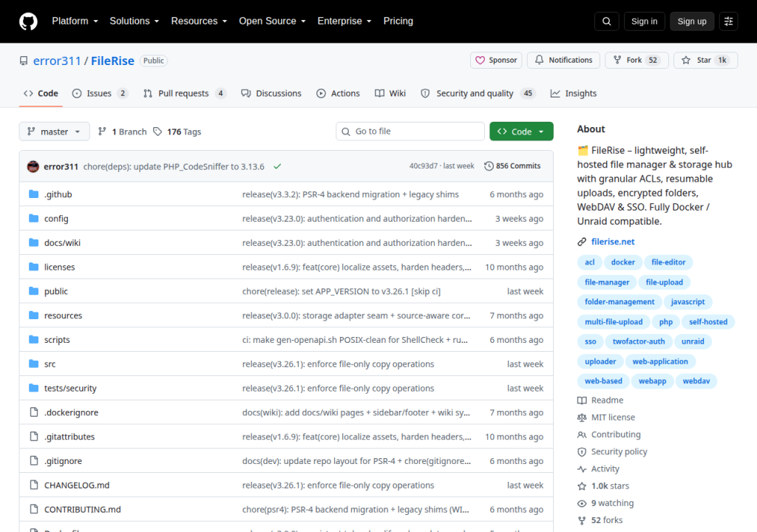Open the appearance settings sliders icon
757x532 pixels.
click(x=728, y=21)
